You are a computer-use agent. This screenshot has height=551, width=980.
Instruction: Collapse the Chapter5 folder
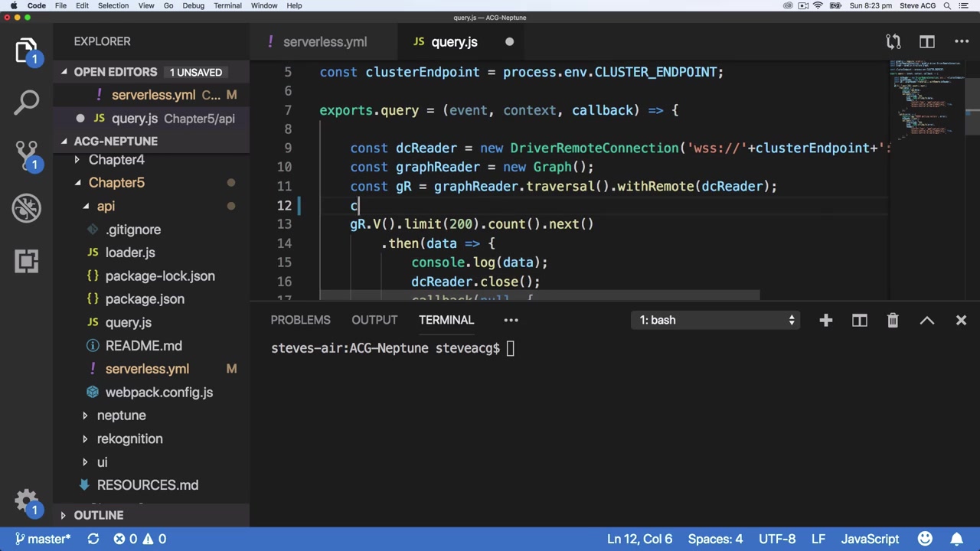pyautogui.click(x=116, y=183)
